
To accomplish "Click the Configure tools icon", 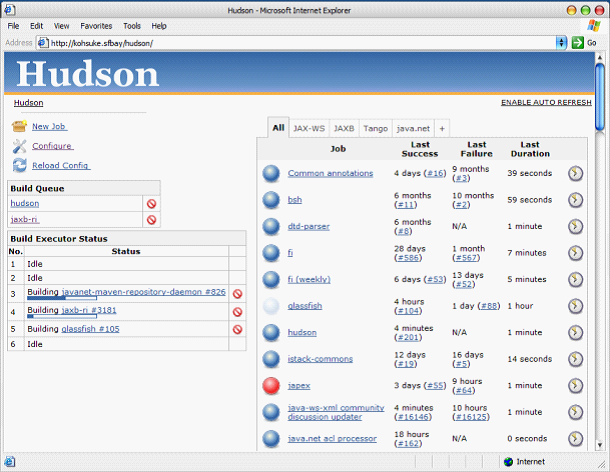I will click(x=19, y=146).
